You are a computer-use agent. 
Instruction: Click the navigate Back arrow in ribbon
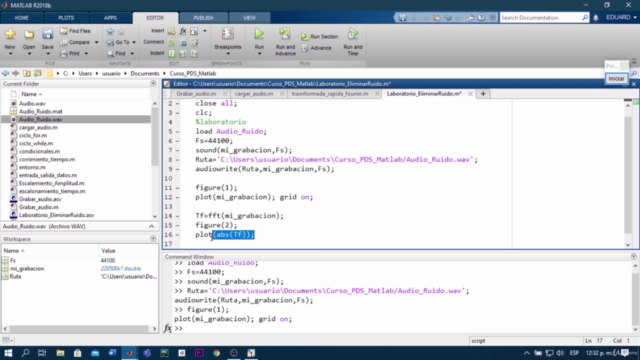[110, 31]
